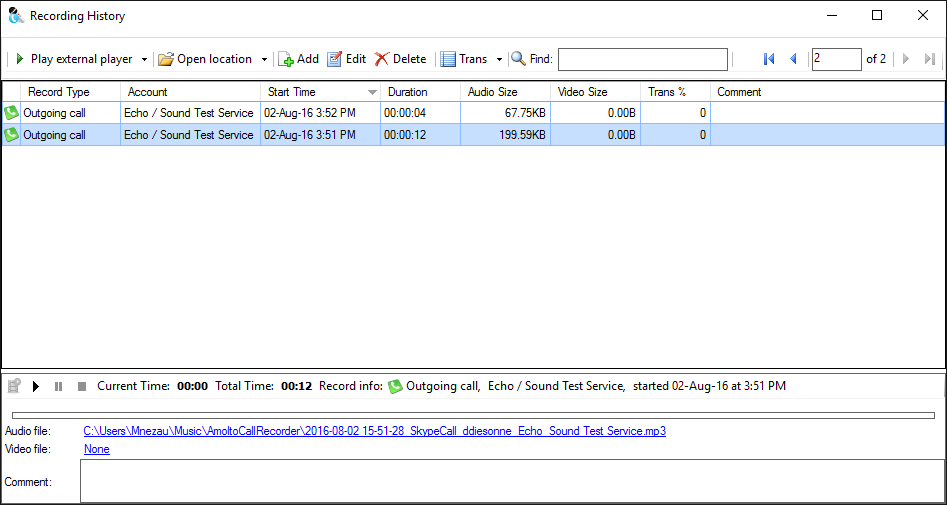The height and width of the screenshot is (505, 947).
Task: Click the Add record button
Action: 298,59
